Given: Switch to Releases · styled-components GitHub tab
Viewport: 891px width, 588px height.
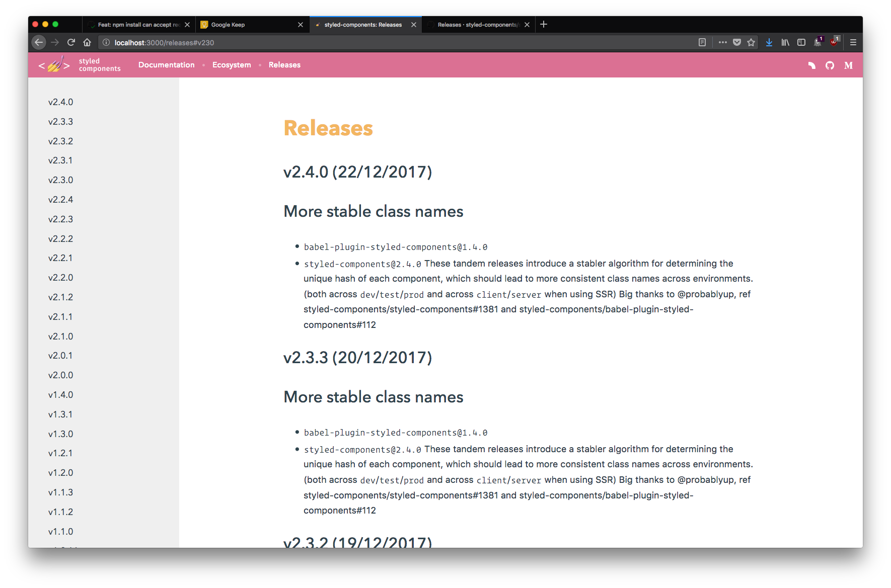Looking at the screenshot, I should (x=478, y=25).
